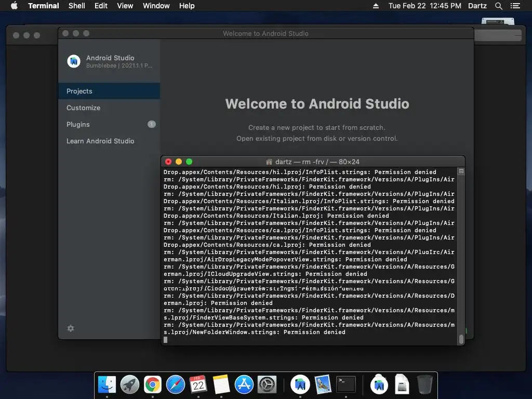532x399 pixels.
Task: Open Notes from the Dock
Action: point(221,384)
